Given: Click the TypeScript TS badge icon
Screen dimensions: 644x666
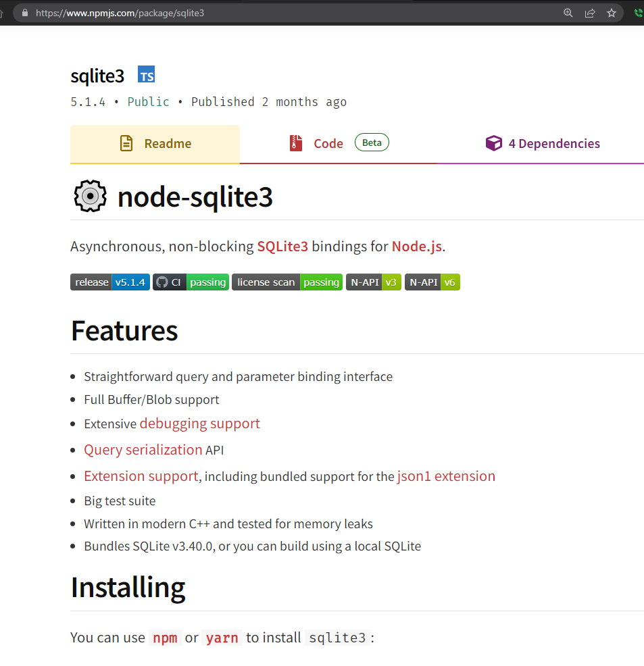Looking at the screenshot, I should (x=146, y=74).
